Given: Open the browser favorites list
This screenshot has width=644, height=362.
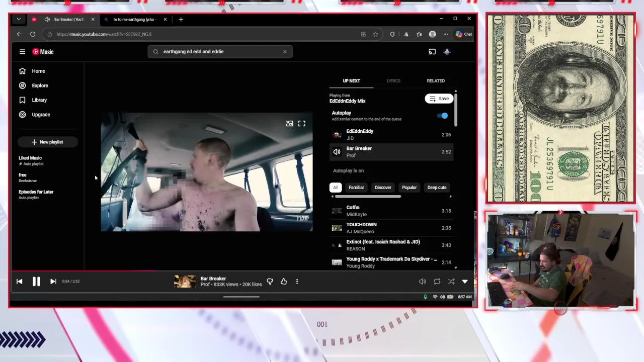Looking at the screenshot, I should [419, 34].
